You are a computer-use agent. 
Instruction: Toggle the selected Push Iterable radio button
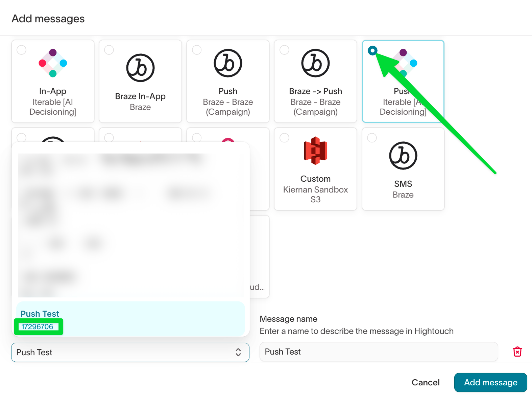[372, 51]
